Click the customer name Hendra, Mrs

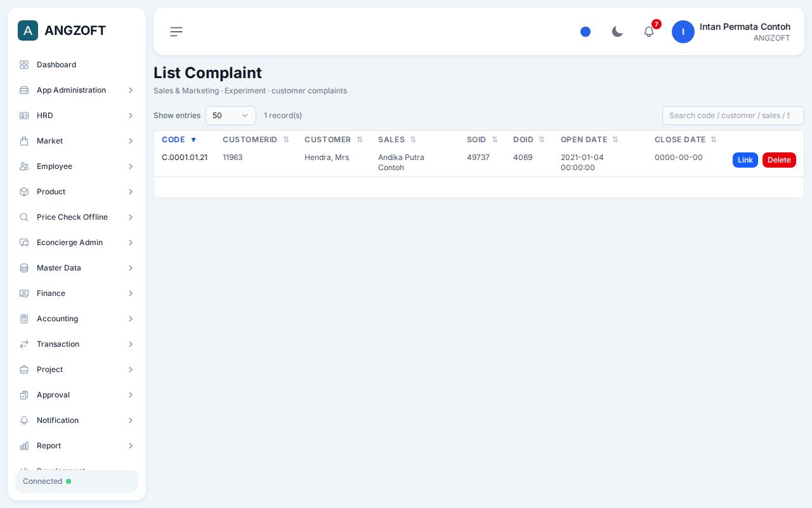(x=327, y=157)
